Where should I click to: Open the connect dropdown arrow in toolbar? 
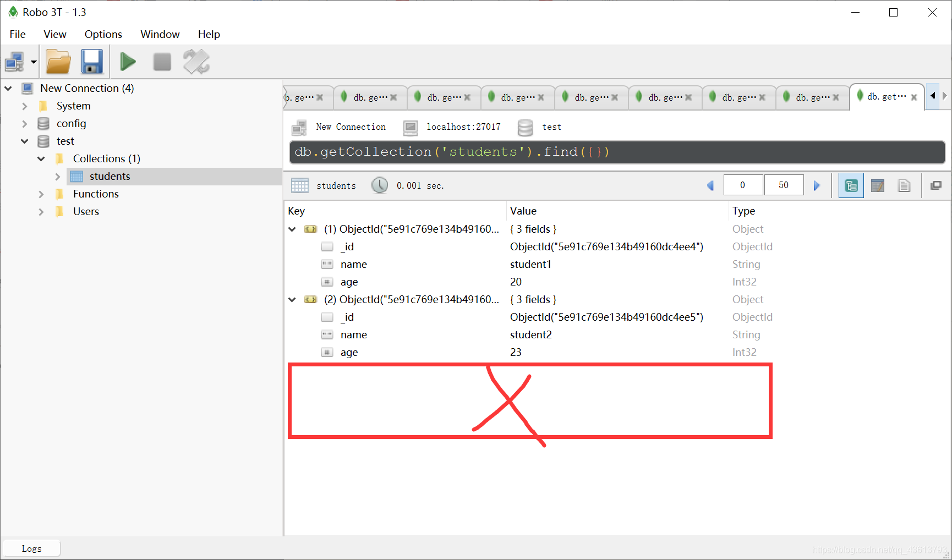pos(34,62)
